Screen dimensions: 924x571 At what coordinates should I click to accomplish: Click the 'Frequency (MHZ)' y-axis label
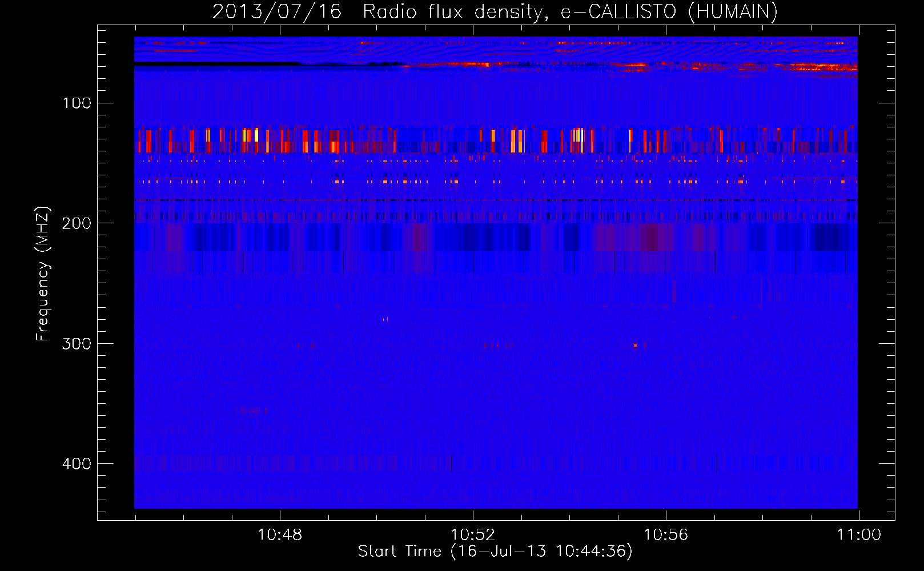click(42, 274)
